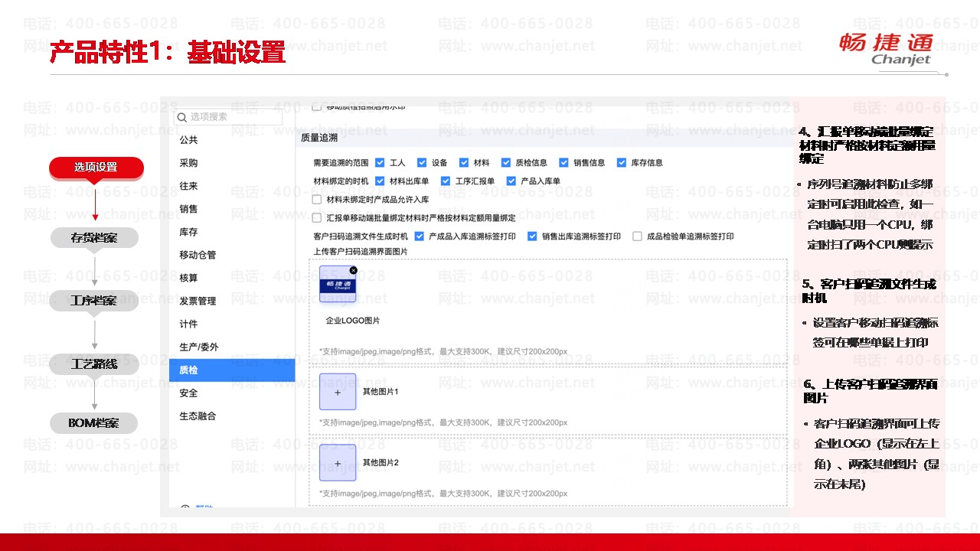Enable 成品检验单追溯标签打印 checkbox
Image resolution: width=980 pixels, height=551 pixels.
pyautogui.click(x=637, y=236)
